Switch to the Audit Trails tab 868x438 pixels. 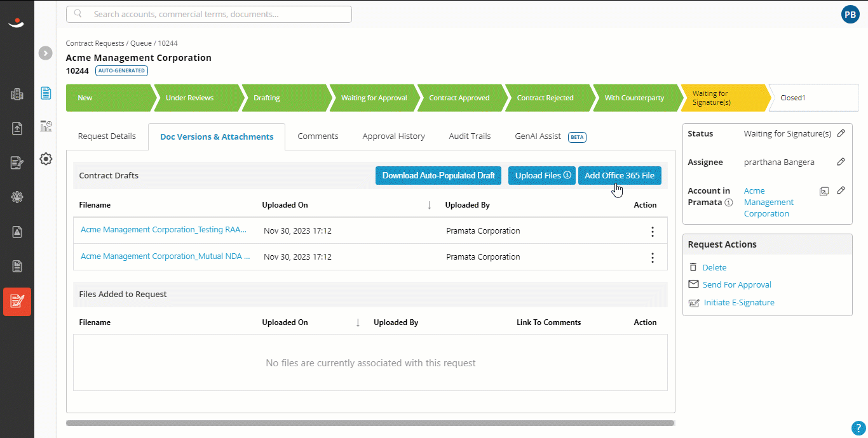point(470,136)
